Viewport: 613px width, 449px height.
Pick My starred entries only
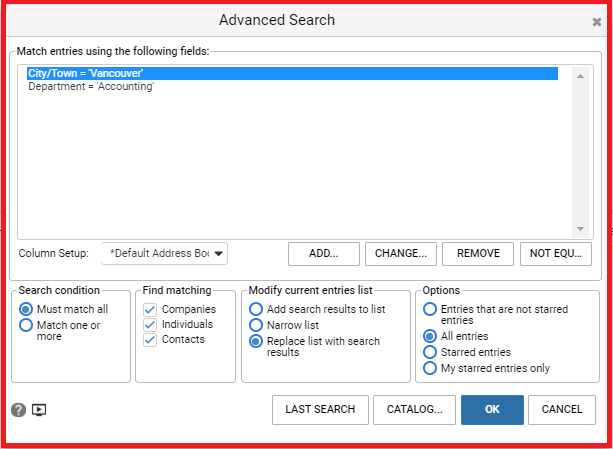pyautogui.click(x=430, y=368)
